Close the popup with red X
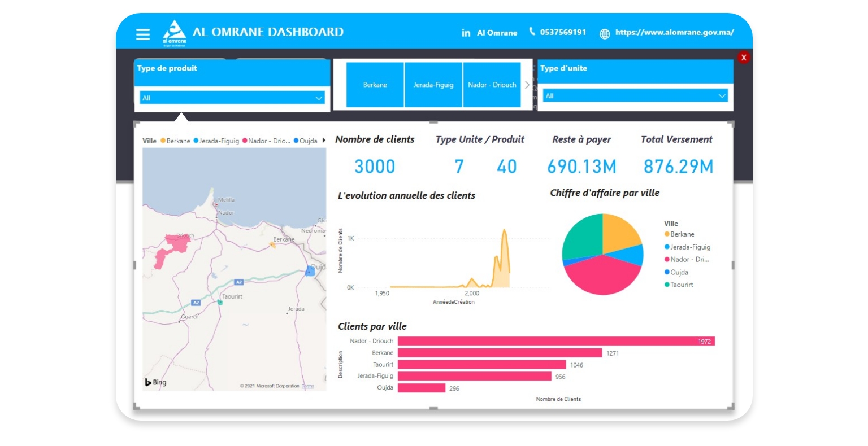 (x=744, y=58)
